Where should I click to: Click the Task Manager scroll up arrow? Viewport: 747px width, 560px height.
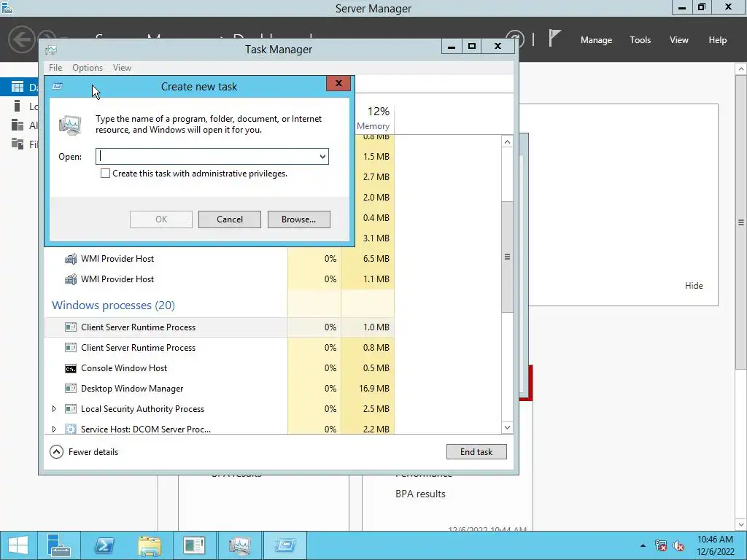coord(507,142)
